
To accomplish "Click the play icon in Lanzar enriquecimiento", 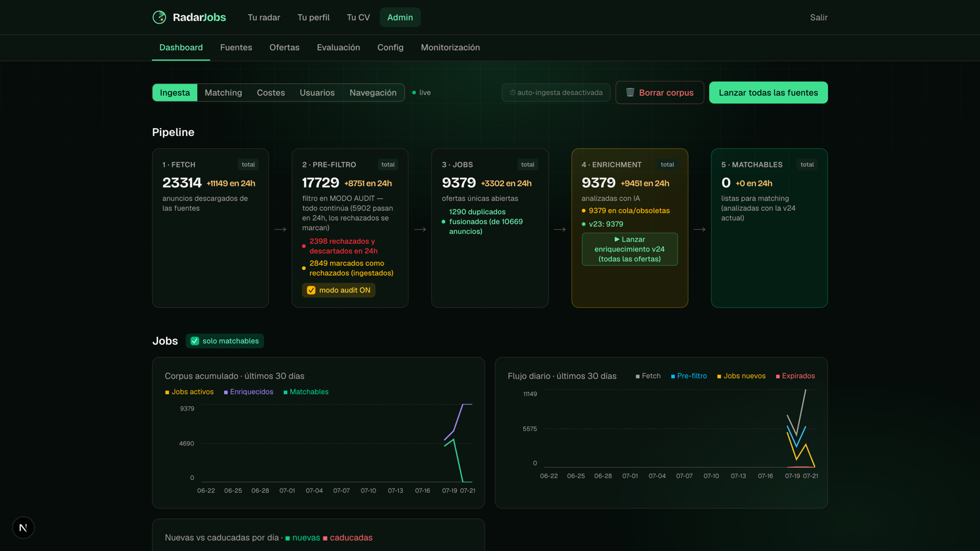I will pos(617,239).
